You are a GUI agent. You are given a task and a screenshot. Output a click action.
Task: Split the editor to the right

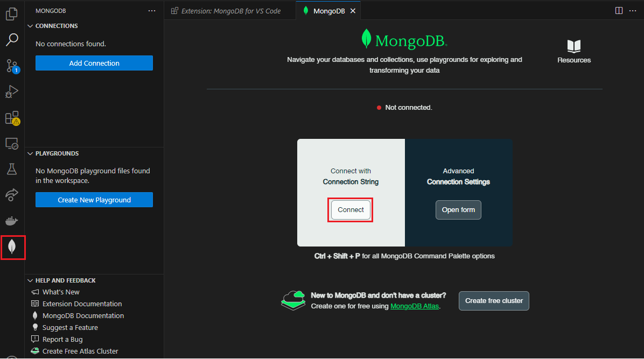[x=619, y=11]
